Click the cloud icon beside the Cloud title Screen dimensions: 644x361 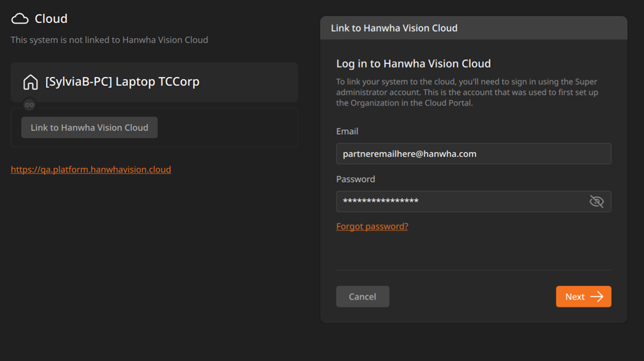point(20,19)
